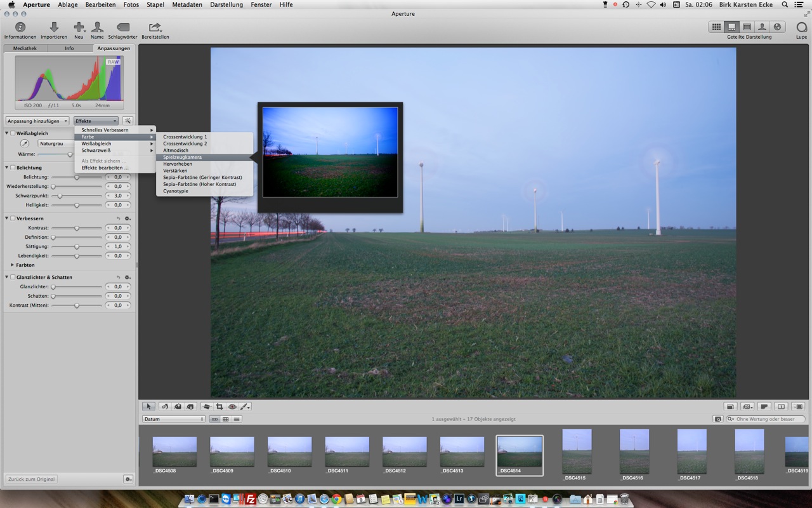Open the filter HUD button near search
812x508 pixels.
[717, 419]
